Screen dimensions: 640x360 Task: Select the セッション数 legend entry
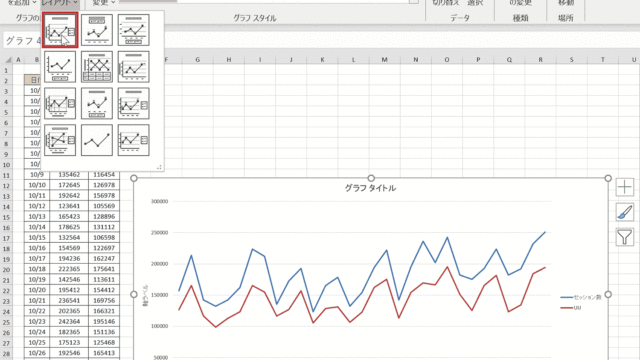(581, 297)
